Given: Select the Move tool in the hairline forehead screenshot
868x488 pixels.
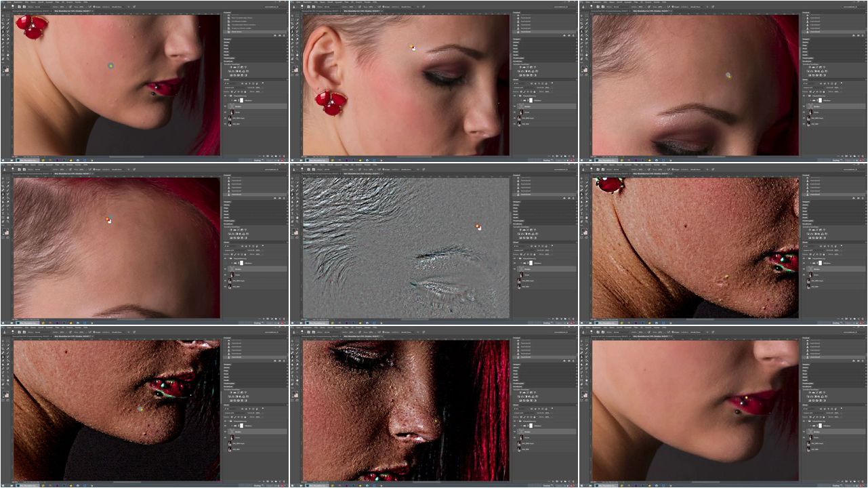Looking at the screenshot, I should [x=3, y=178].
